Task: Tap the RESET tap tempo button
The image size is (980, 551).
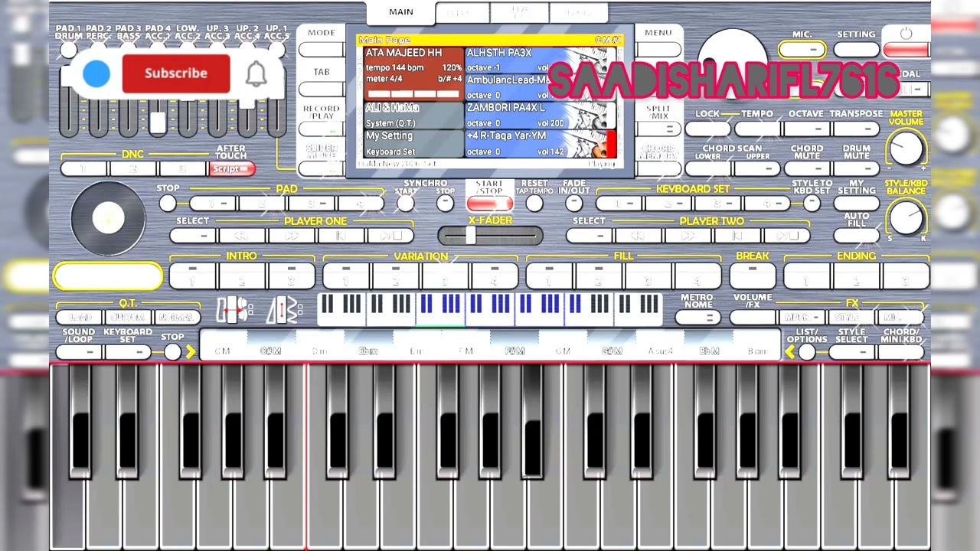Action: point(534,204)
